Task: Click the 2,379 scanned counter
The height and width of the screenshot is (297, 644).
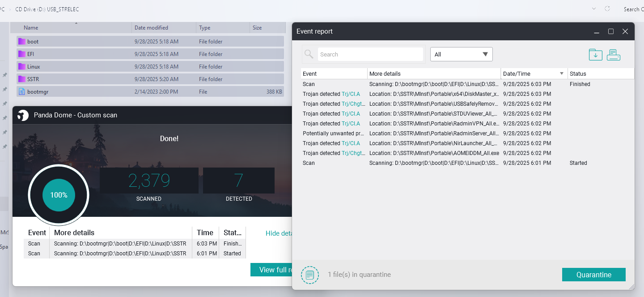Action: coord(149,181)
